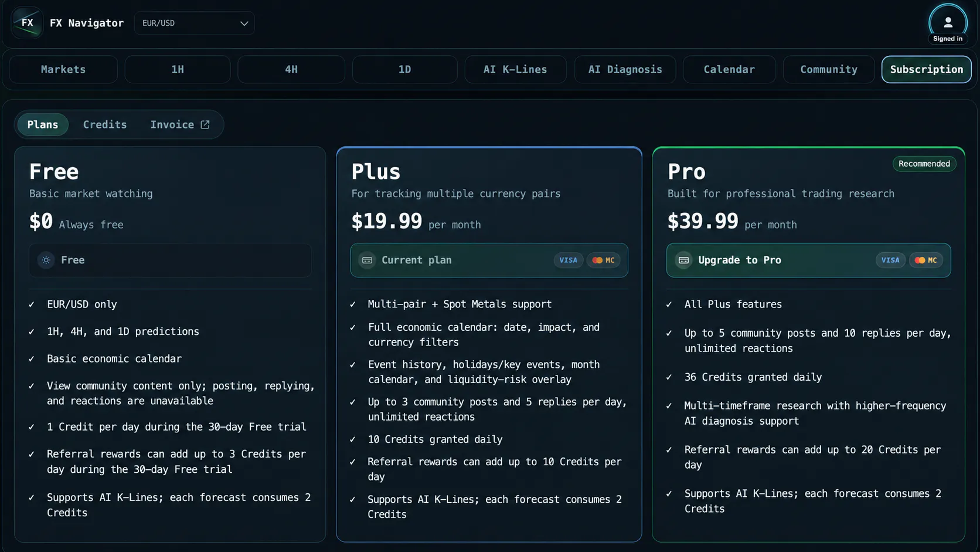Click the $19.99 Plus price

[x=387, y=221]
